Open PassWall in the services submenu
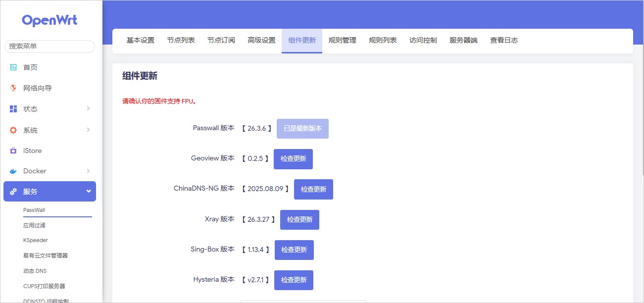Image resolution: width=644 pixels, height=303 pixels. 34,210
